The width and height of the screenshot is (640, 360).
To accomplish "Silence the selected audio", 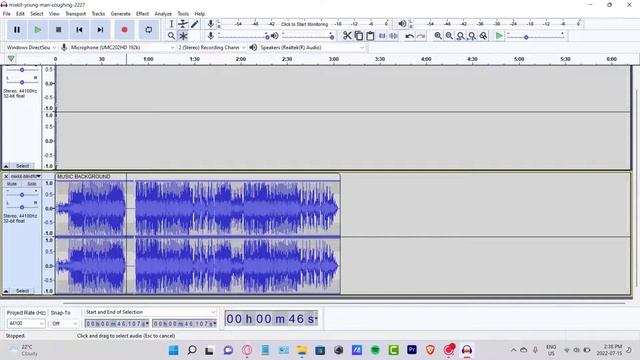I will click(x=393, y=36).
